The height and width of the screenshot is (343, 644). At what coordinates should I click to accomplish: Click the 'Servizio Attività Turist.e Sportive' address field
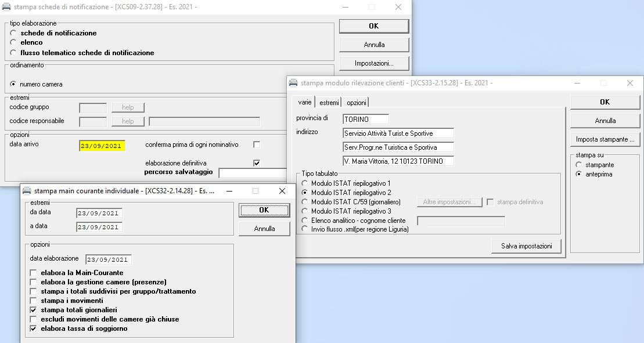(398, 133)
